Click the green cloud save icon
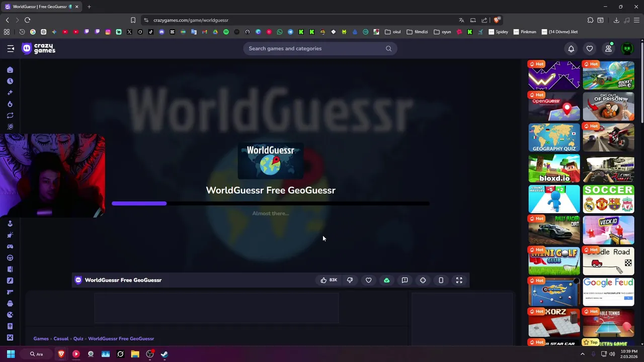This screenshot has height=362, width=644. tap(386, 280)
